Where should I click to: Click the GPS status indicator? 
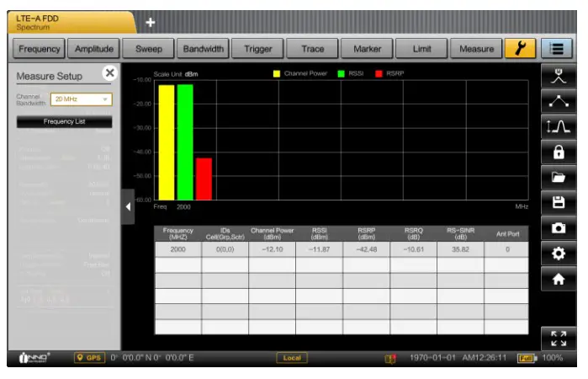tap(90, 358)
